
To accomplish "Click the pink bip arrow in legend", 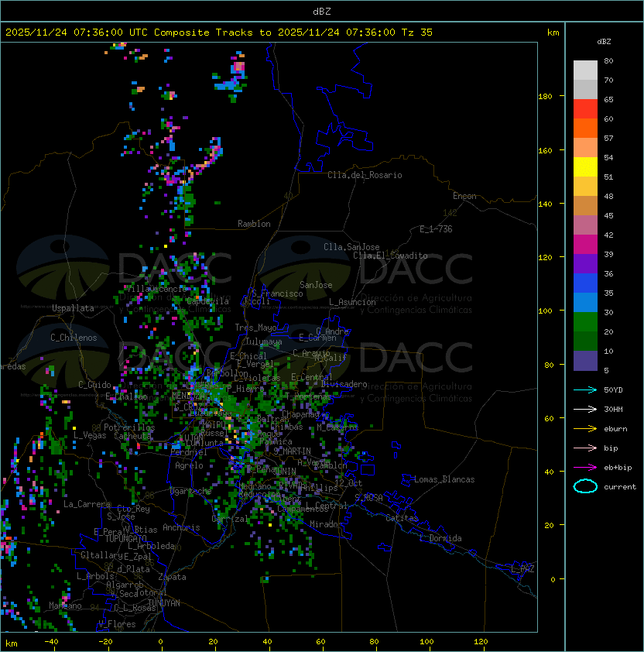I will (585, 448).
